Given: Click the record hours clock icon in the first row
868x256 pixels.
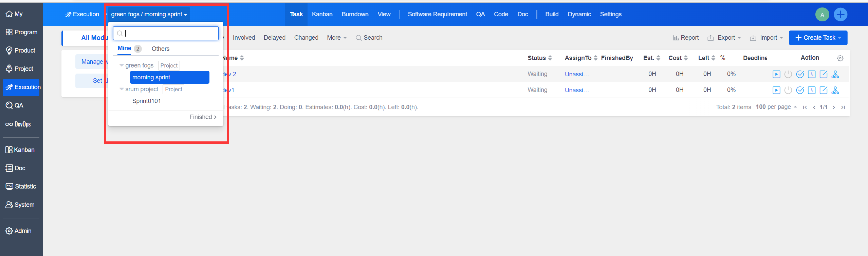Looking at the screenshot, I should 812,74.
